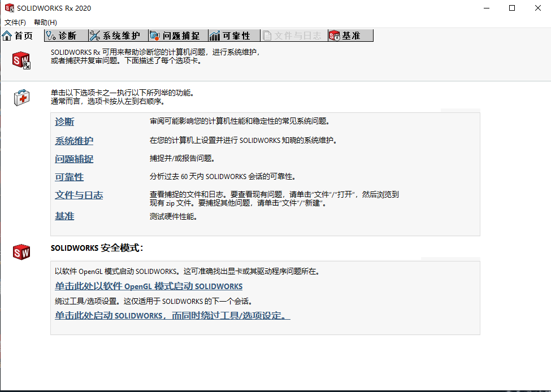Click the bar chart icon on 可靠性 tab
Screen dimensions: 551x392
[215, 36]
